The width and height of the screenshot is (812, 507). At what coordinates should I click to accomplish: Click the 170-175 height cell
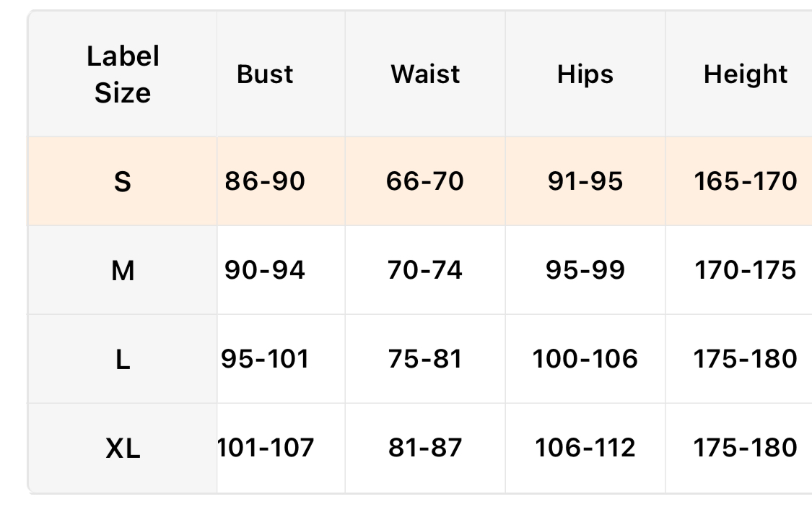click(x=746, y=270)
